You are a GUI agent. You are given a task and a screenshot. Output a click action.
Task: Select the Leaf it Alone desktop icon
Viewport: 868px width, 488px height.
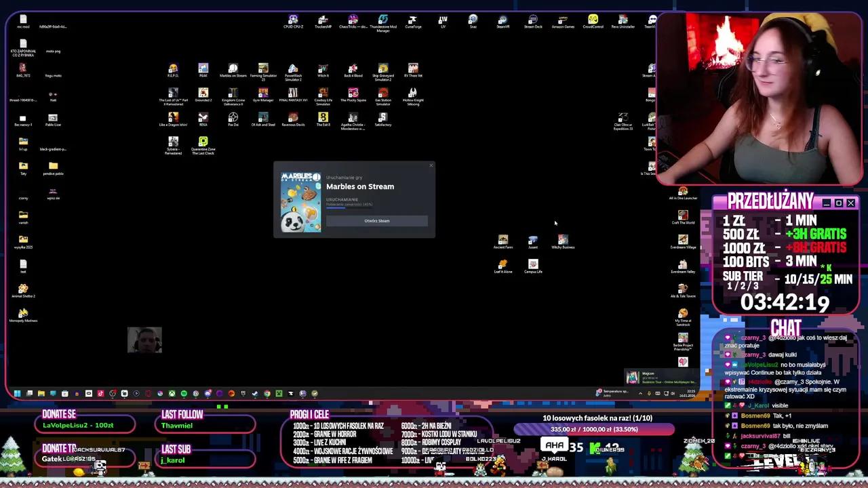click(502, 266)
